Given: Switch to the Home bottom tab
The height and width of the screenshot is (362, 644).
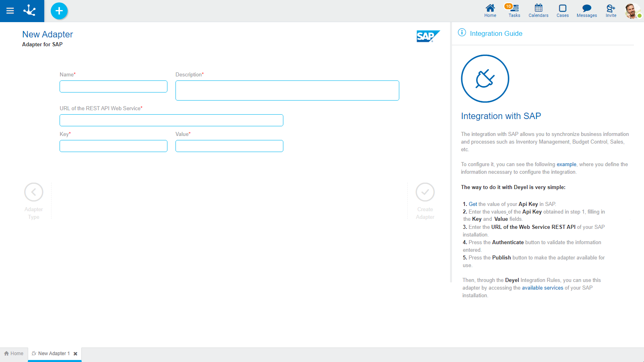Looking at the screenshot, I should pos(14,354).
